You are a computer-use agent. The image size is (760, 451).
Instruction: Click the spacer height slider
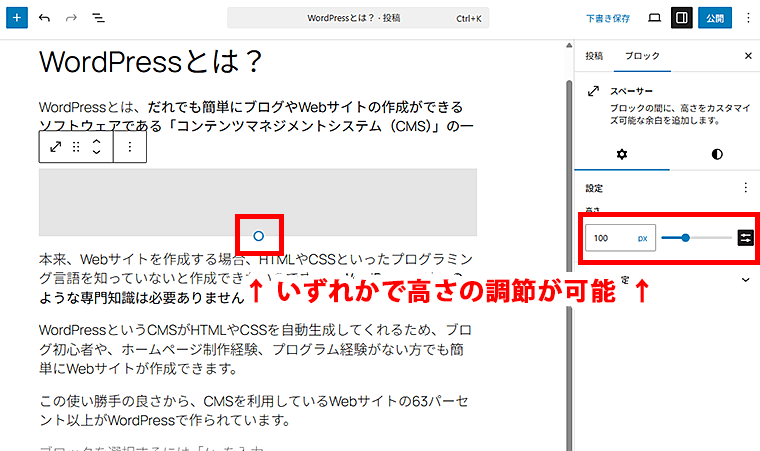[698, 238]
